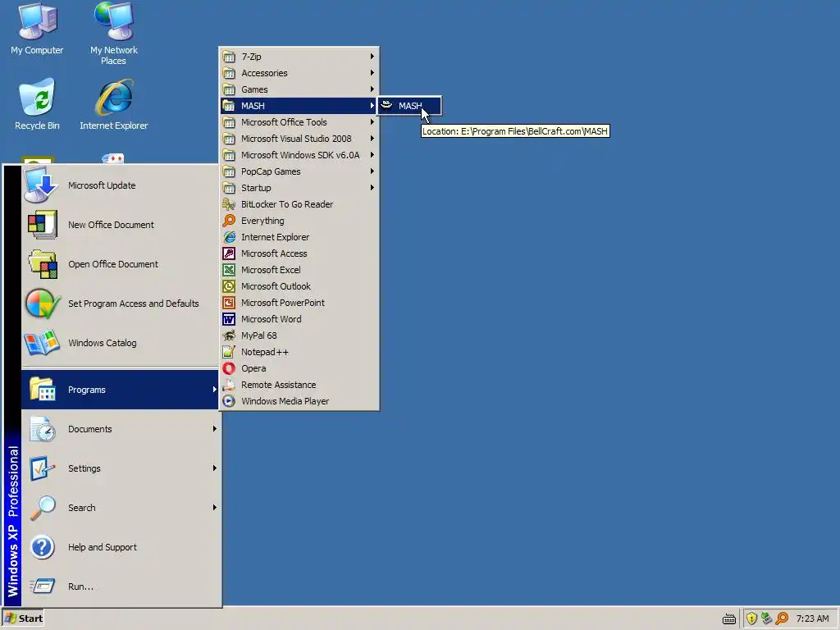Viewport: 840px width, 630px height.
Task: Click the Everything label in Programs
Action: pyautogui.click(x=262, y=221)
